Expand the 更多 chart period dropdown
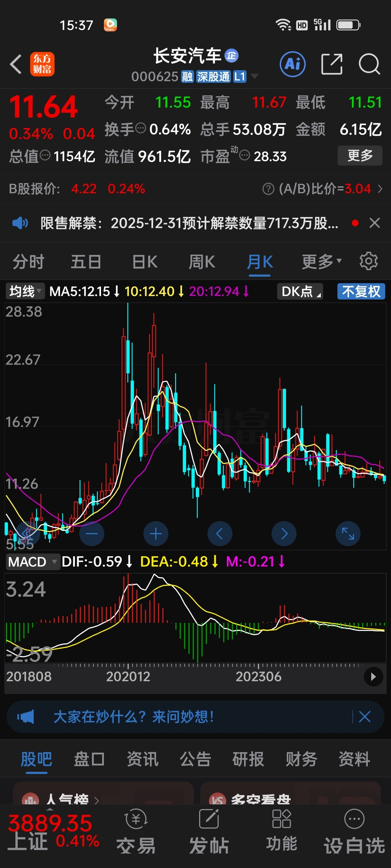The image size is (391, 868). 321,262
